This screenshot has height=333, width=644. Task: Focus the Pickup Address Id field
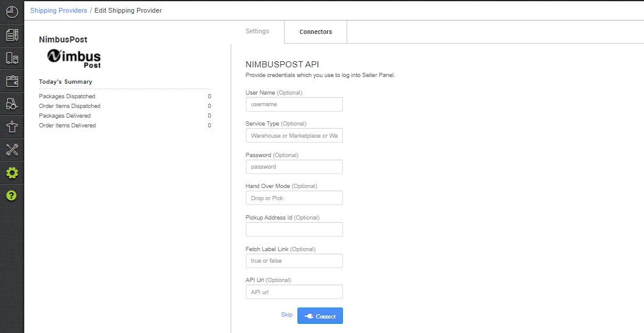[x=294, y=229]
